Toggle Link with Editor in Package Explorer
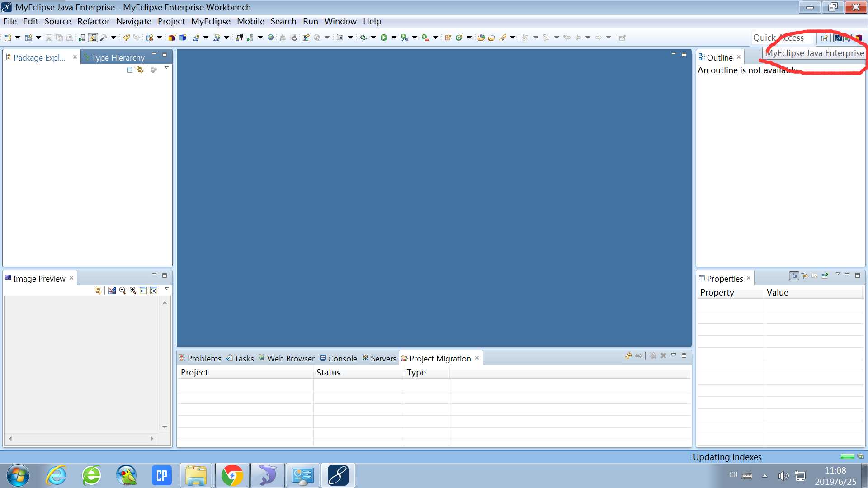The width and height of the screenshot is (868, 488). [140, 70]
